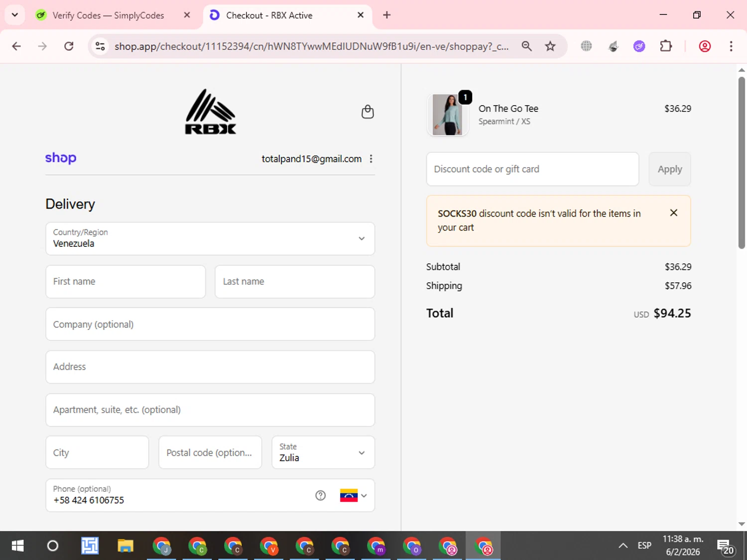
Task: Open the shopping bag cart icon
Action: 368,112
